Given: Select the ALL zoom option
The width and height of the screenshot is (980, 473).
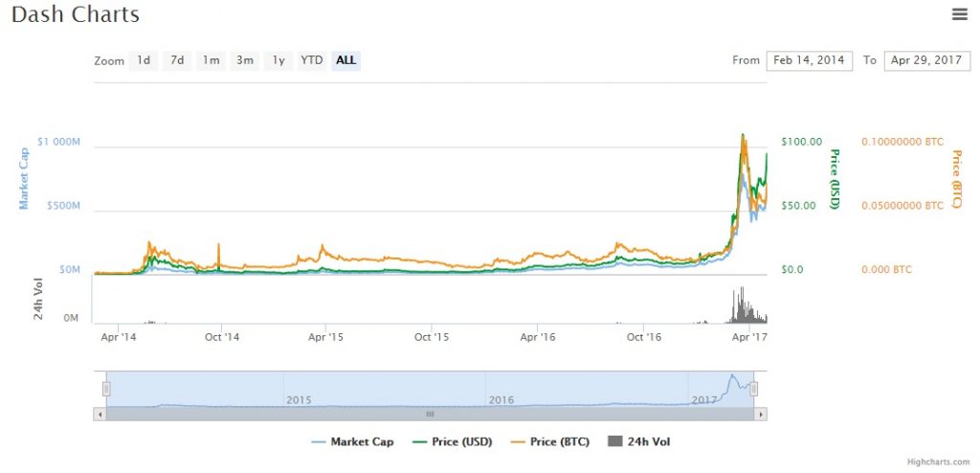Looking at the screenshot, I should [x=345, y=60].
